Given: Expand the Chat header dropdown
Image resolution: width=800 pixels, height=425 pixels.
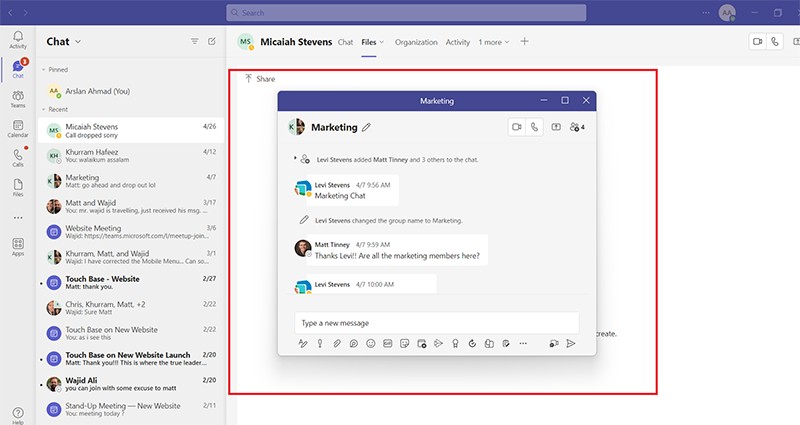Looking at the screenshot, I should coord(78,42).
